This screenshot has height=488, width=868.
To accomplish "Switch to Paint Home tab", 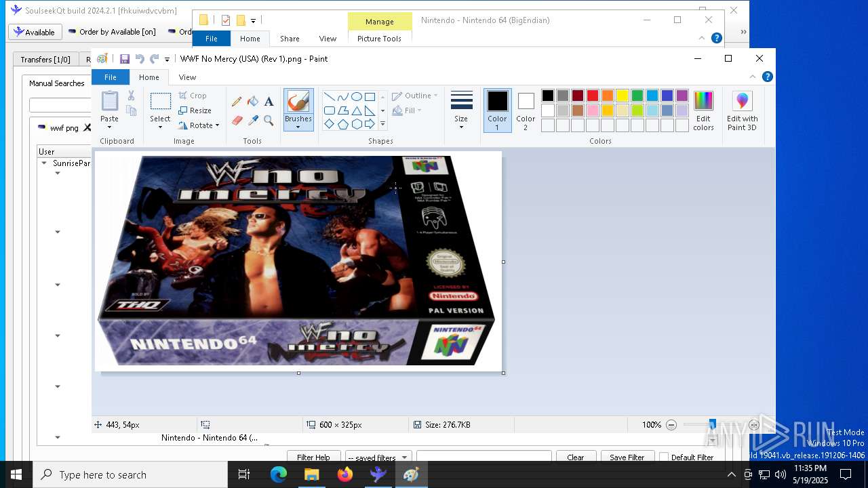I will 149,77.
